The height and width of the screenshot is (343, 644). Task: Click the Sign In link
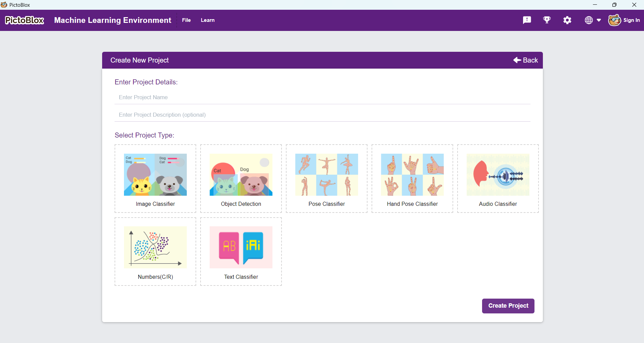click(x=632, y=20)
